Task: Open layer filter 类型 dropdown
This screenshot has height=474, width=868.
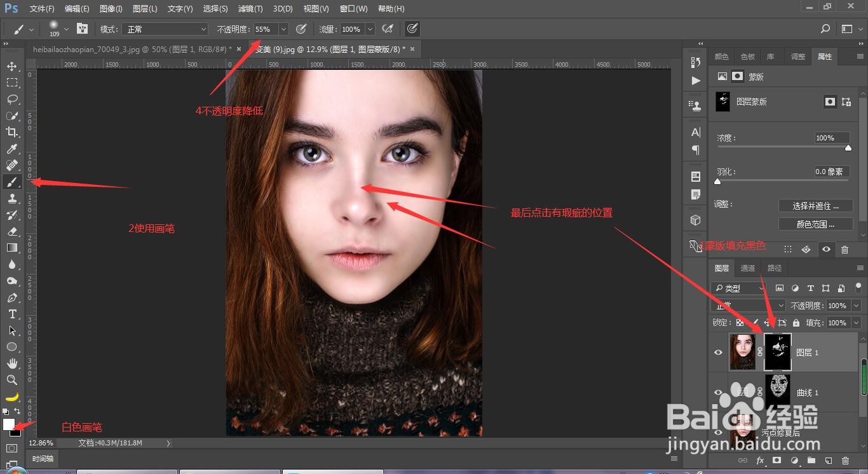Action: click(x=740, y=288)
